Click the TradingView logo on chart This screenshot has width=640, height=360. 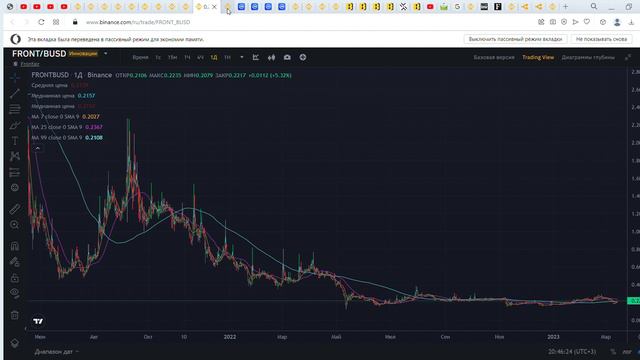tap(38, 321)
